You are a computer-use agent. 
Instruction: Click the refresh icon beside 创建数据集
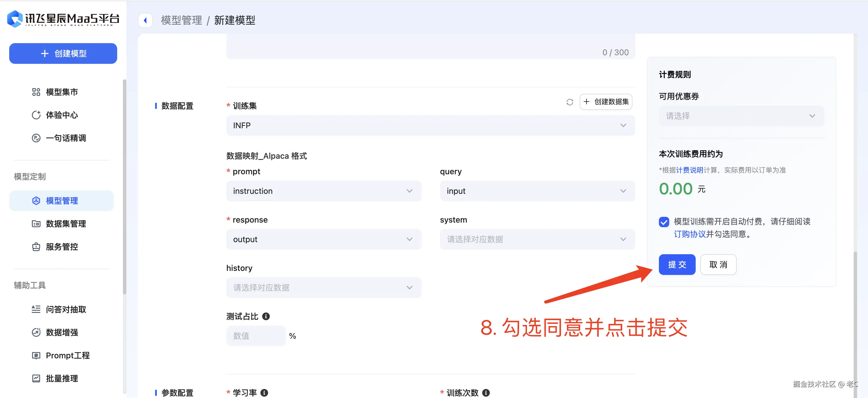570,102
